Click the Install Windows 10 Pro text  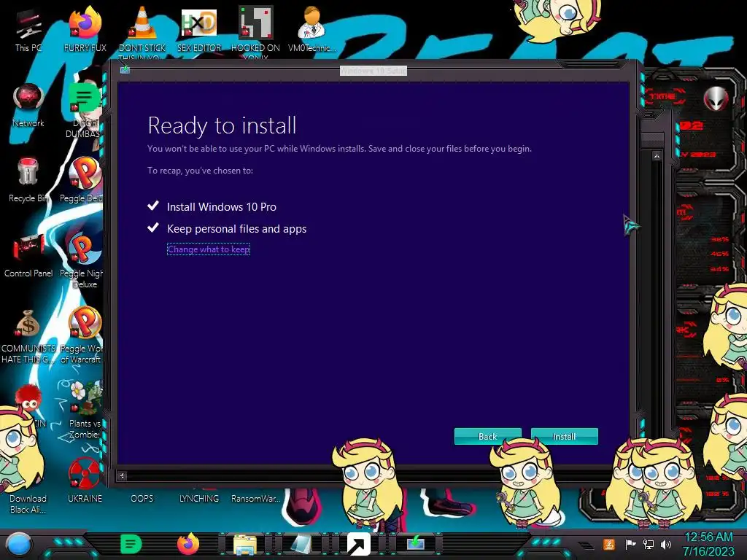click(222, 206)
